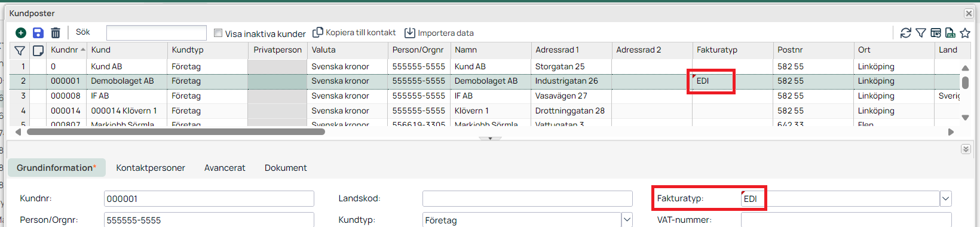The width and height of the screenshot is (980, 227).
Task: Expand the Fakturatyp dropdown arrow
Action: [945, 198]
